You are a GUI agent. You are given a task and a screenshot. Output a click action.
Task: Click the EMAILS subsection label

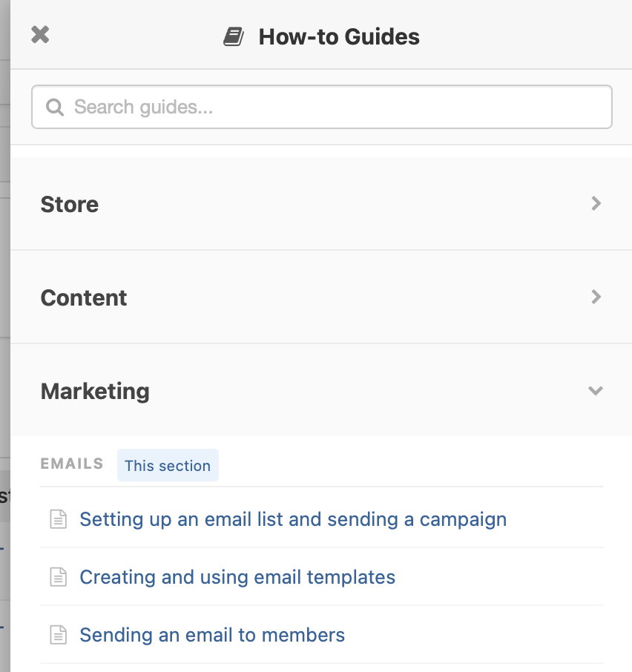tap(72, 464)
